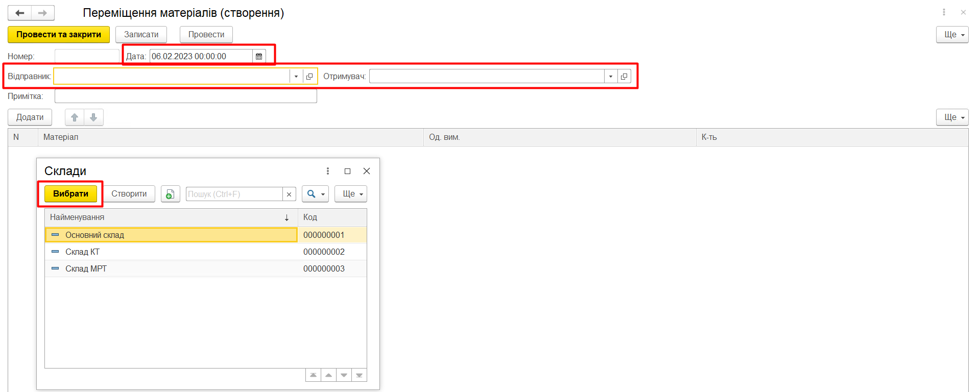Open the three-dot menu in Склади dialog
980x392 pixels.
point(328,171)
